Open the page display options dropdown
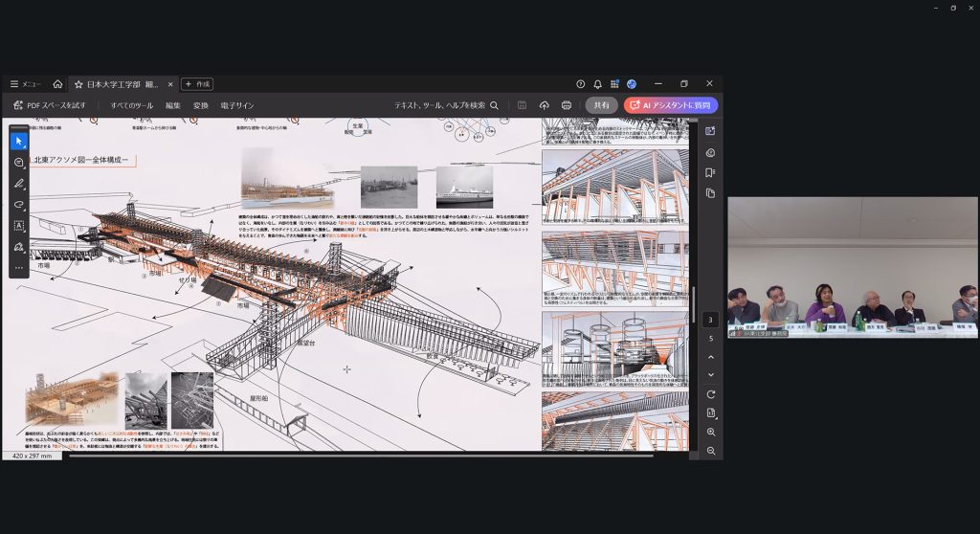Image resolution: width=980 pixels, height=534 pixels. coord(710,412)
